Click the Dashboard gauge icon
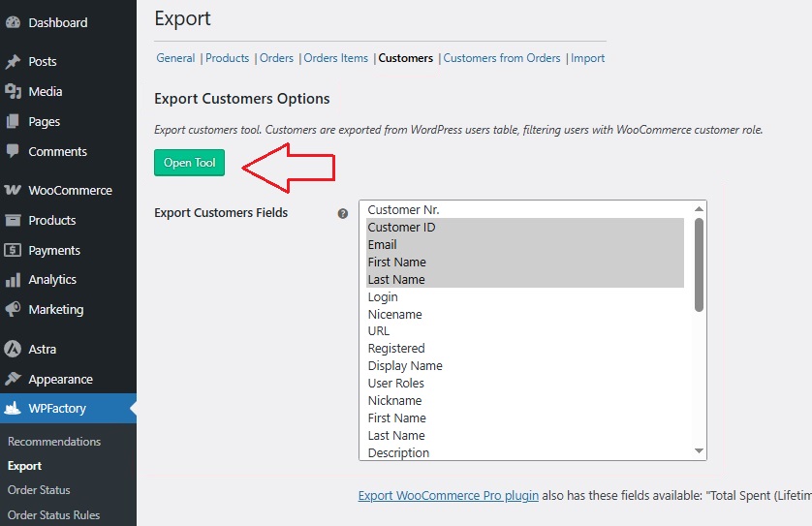The height and width of the screenshot is (526, 812). tap(13, 22)
